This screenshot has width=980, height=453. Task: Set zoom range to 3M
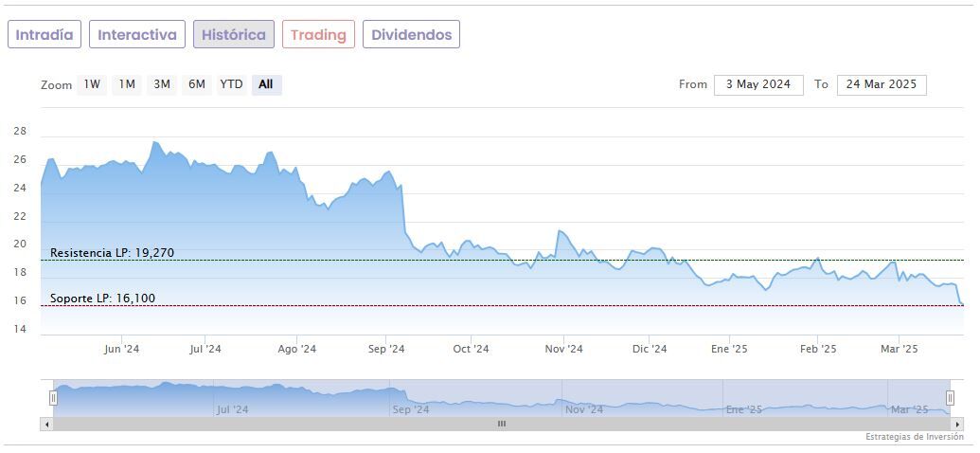(x=162, y=84)
